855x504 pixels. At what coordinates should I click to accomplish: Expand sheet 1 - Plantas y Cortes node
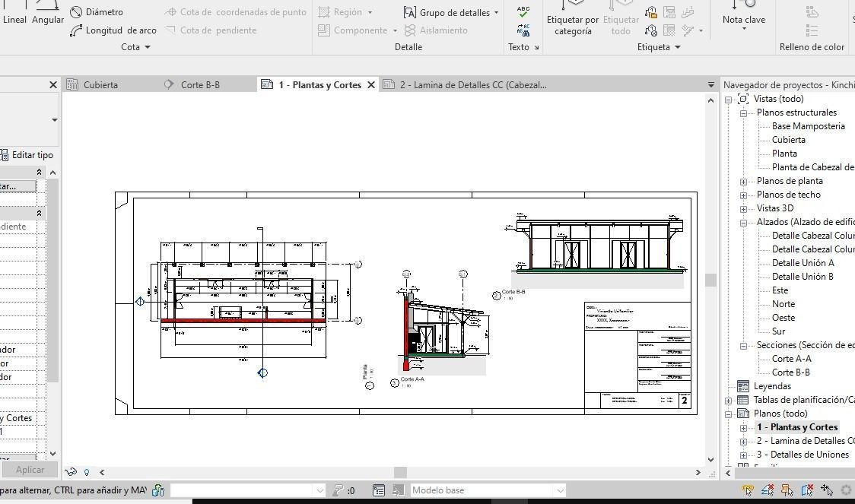pos(743,428)
